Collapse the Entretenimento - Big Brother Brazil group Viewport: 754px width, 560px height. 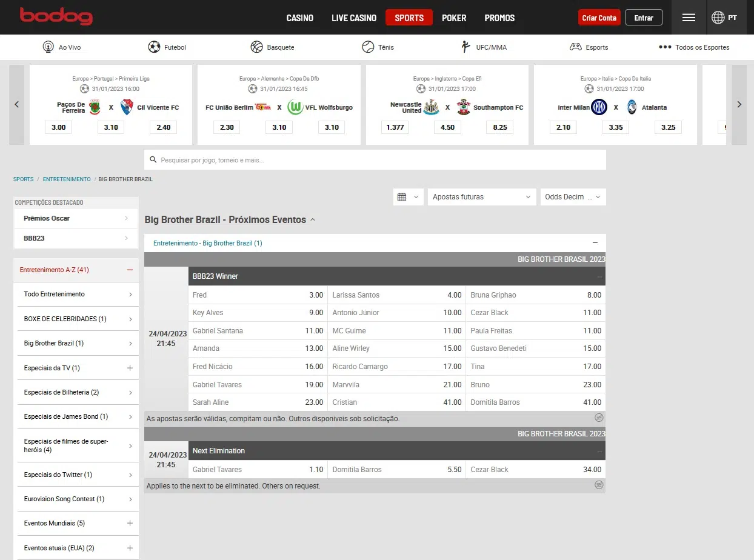(x=595, y=243)
